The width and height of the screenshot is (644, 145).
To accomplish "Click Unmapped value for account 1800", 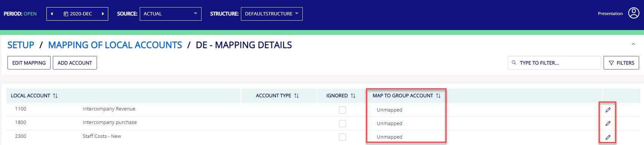I will pos(389,124).
